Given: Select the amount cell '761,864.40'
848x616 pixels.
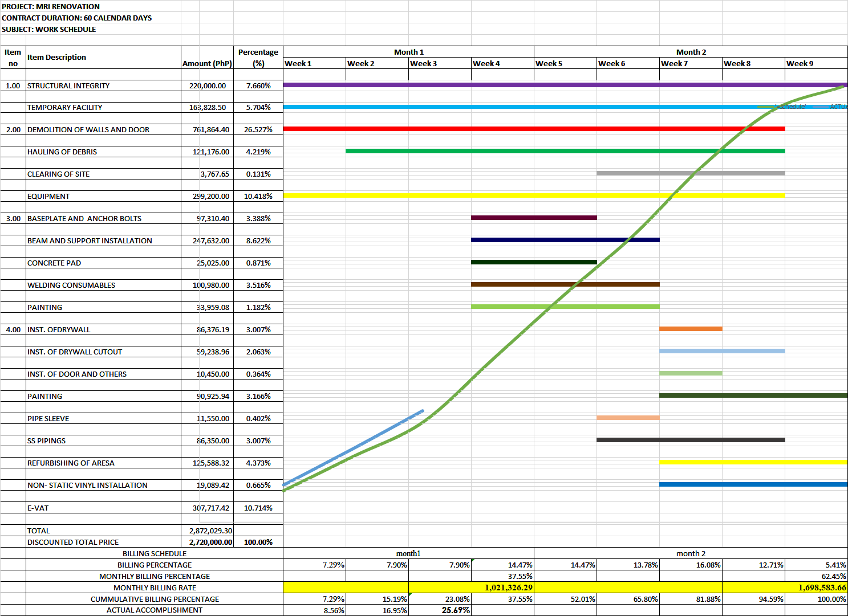Looking at the screenshot, I should pyautogui.click(x=207, y=129).
